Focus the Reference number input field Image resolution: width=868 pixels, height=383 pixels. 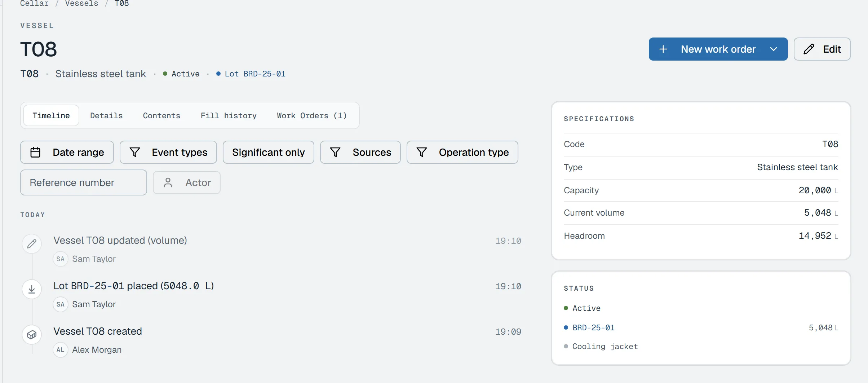pos(84,182)
